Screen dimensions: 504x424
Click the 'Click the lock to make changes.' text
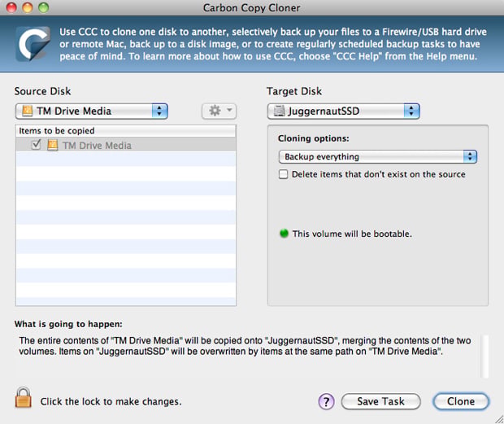click(111, 401)
